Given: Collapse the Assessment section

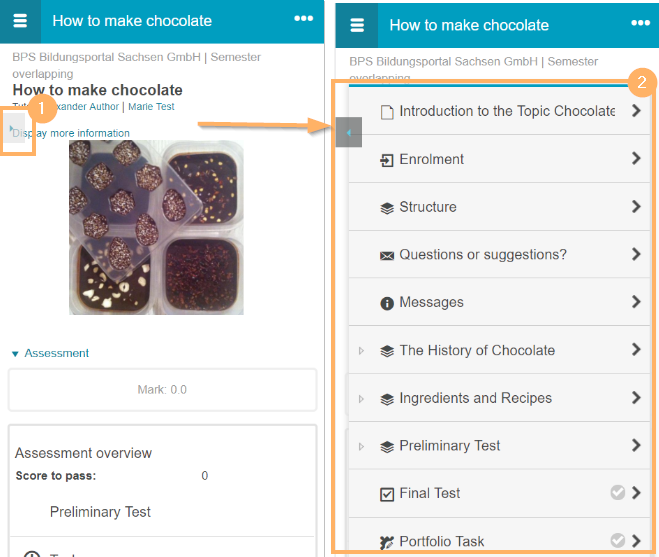Looking at the screenshot, I should (15, 354).
